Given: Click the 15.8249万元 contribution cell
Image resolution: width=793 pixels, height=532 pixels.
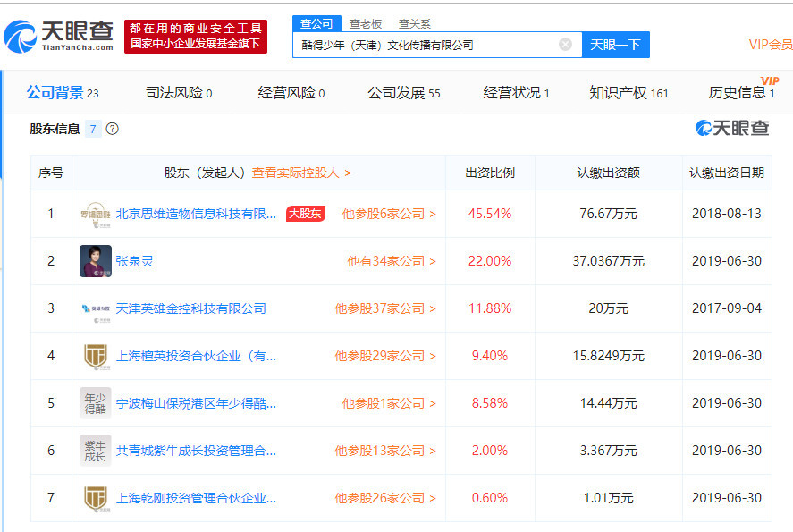Looking at the screenshot, I should point(609,356).
